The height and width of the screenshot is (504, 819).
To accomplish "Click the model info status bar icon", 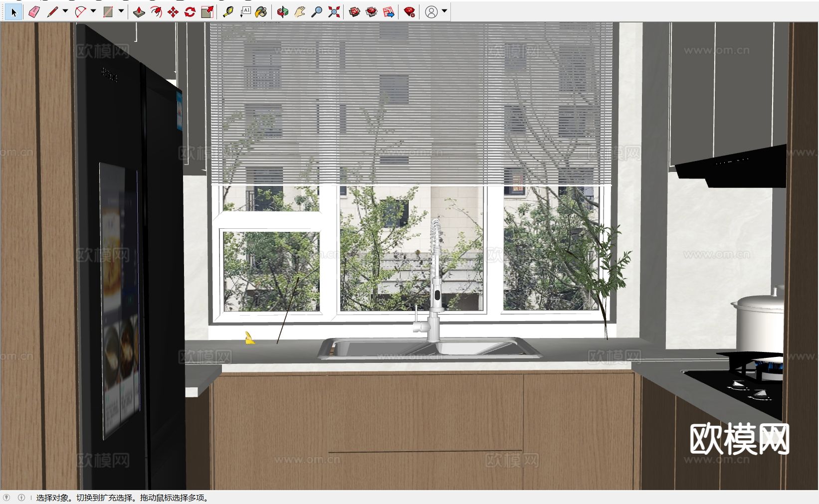I will [21, 497].
